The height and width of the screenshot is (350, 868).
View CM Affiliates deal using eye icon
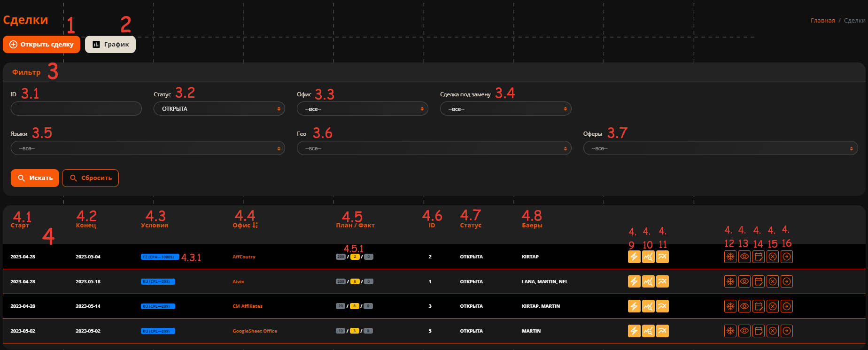pyautogui.click(x=744, y=306)
